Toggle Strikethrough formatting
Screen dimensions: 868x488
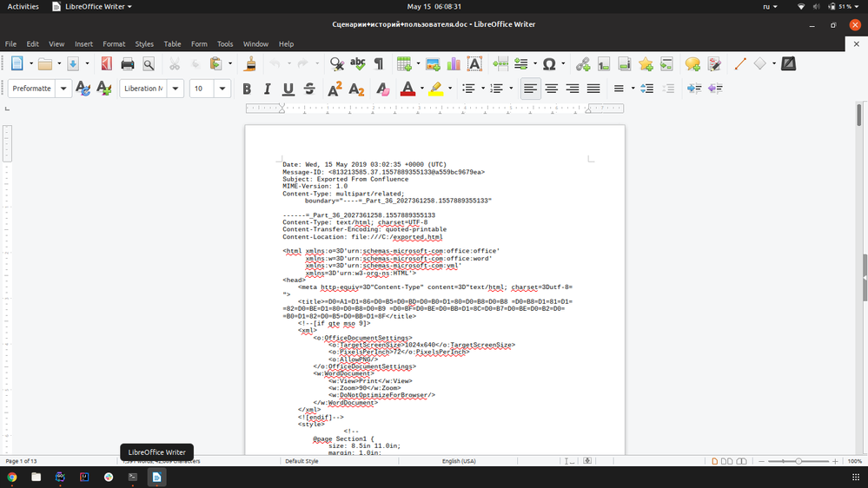pyautogui.click(x=309, y=89)
